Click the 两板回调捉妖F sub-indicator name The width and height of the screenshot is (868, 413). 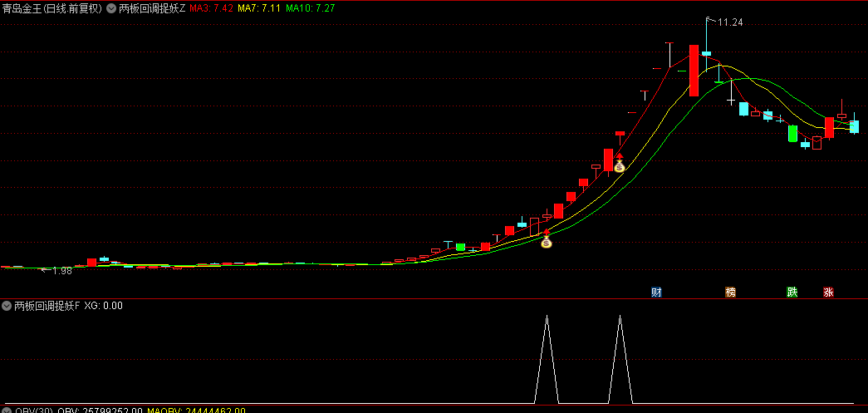[x=47, y=306]
